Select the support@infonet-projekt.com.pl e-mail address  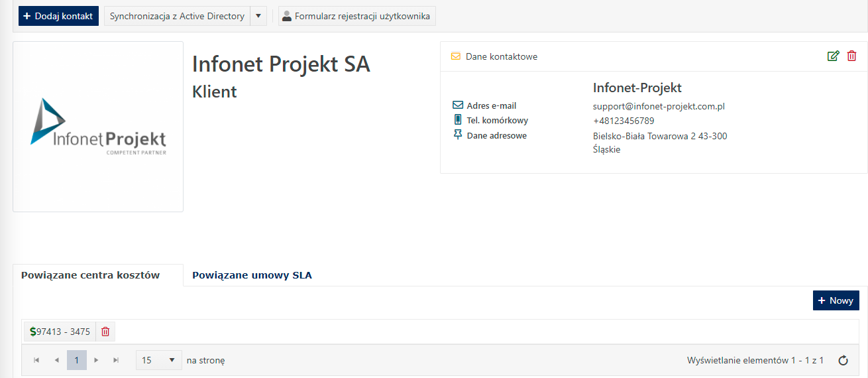659,106
